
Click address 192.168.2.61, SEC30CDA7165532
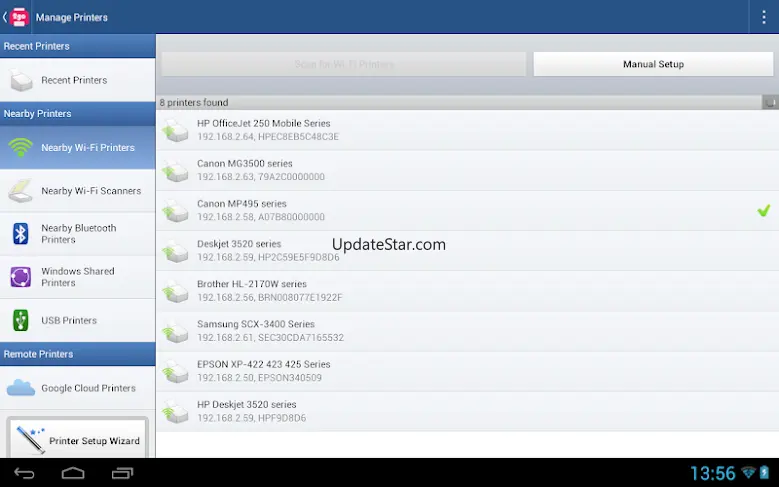270,338
